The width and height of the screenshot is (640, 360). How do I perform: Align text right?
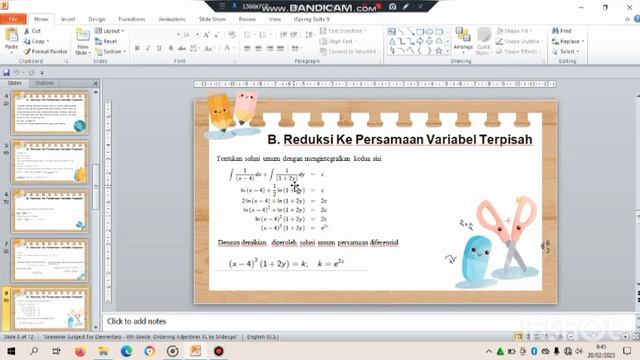[269, 48]
